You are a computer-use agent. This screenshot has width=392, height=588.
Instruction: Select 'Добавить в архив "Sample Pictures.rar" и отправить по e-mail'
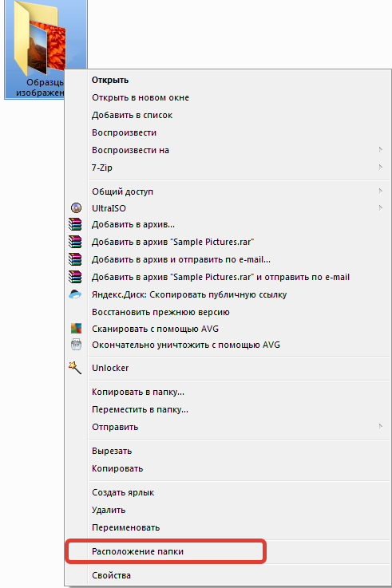pyautogui.click(x=228, y=277)
